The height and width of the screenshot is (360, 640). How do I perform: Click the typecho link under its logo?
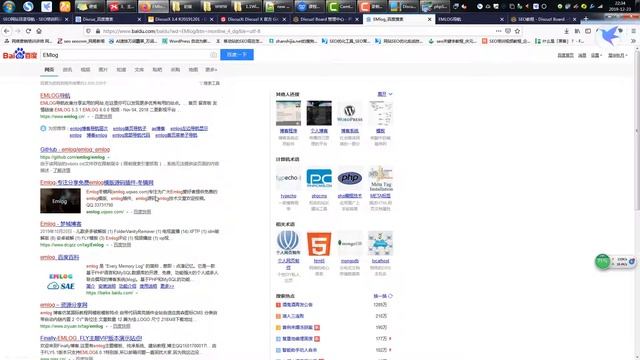click(x=288, y=196)
